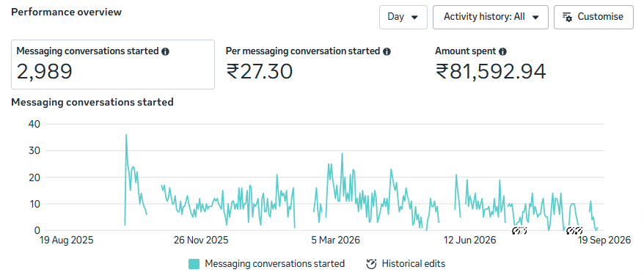Screen dimensions: 644x275
Task: Click info icon next to Per messaging conversation started
Action: coord(387,52)
